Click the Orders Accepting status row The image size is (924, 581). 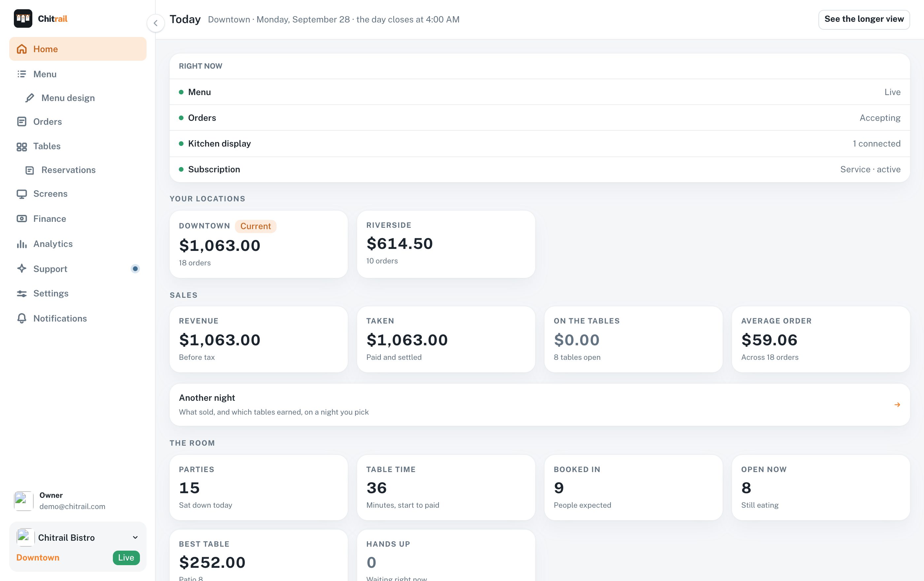540,118
